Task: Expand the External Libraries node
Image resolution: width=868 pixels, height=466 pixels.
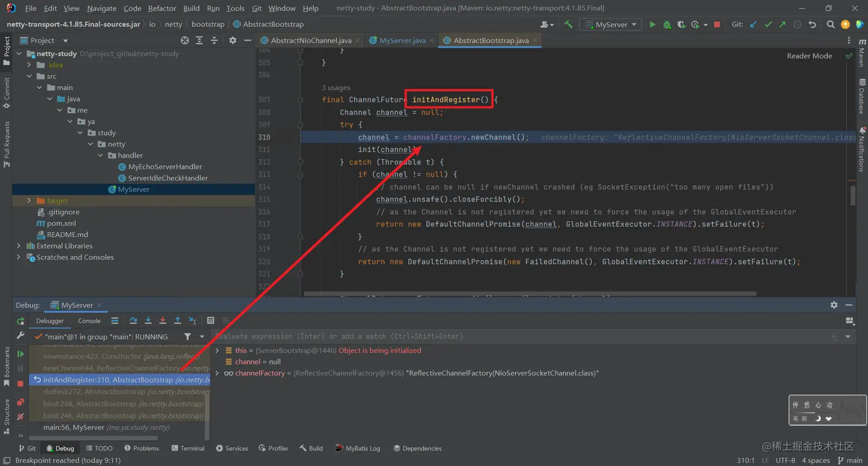Action: [19, 246]
